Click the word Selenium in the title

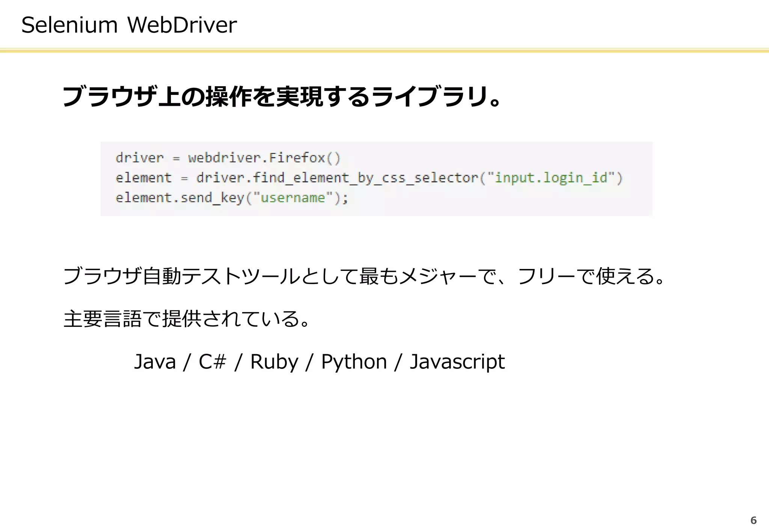(x=69, y=25)
